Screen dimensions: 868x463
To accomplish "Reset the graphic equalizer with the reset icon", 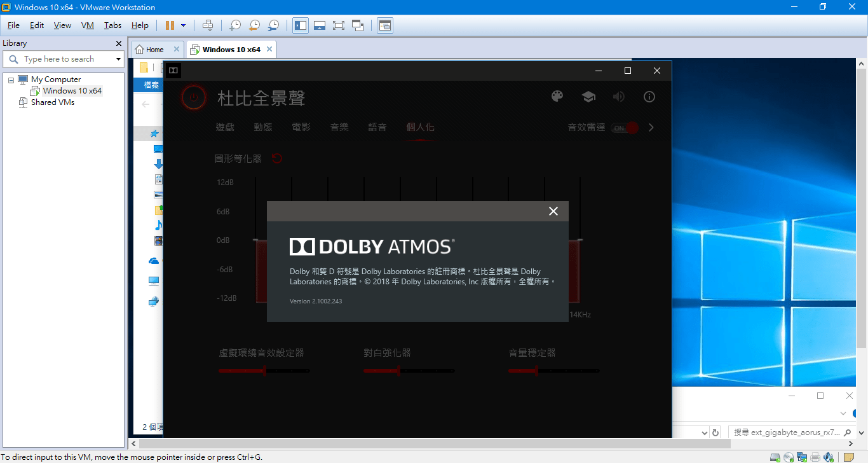I will 276,158.
